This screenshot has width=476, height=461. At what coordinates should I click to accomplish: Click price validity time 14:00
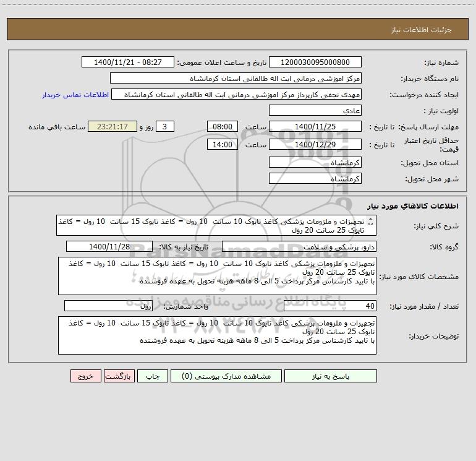pyautogui.click(x=222, y=144)
